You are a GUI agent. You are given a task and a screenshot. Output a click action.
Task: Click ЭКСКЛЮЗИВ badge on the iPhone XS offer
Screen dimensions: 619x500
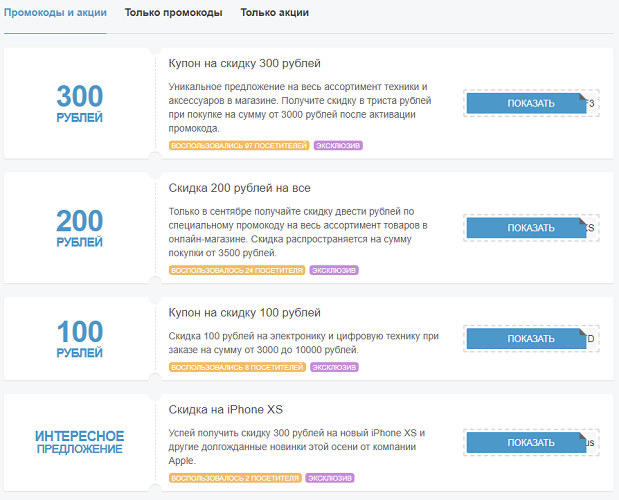pyautogui.click(x=329, y=478)
